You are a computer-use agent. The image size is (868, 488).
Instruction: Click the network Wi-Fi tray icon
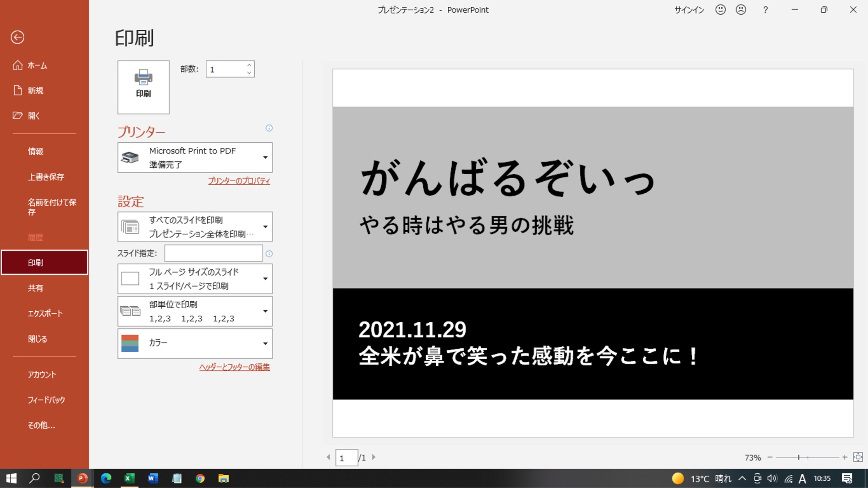pos(788,479)
